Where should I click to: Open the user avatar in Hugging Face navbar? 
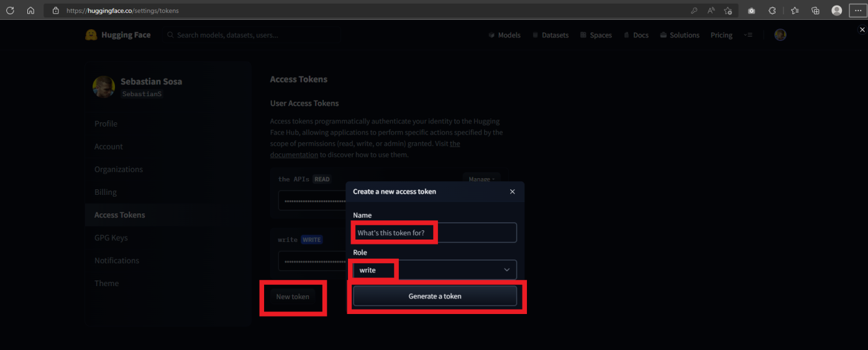(x=780, y=35)
